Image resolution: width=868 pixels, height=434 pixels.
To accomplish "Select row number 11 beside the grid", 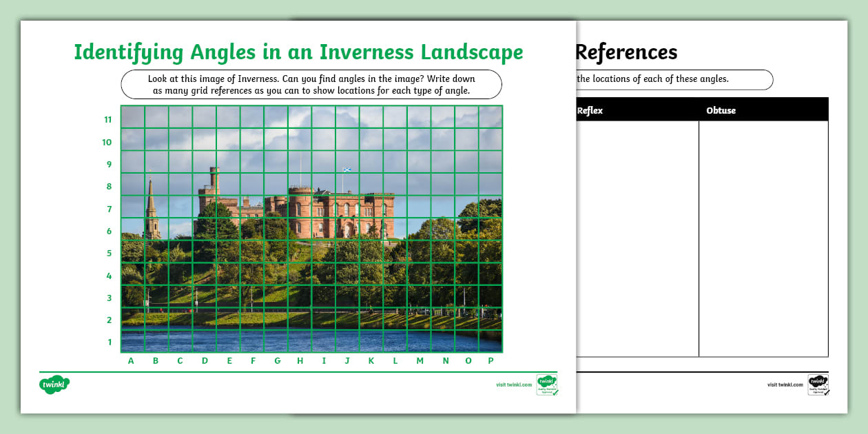I will [x=107, y=119].
